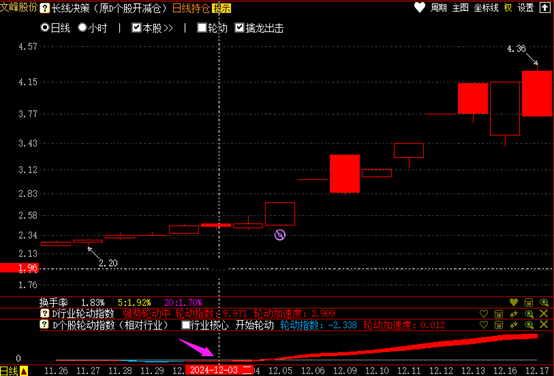Open the 主图 main chart menu
Viewport: 554px width, 376px height.
point(460,8)
